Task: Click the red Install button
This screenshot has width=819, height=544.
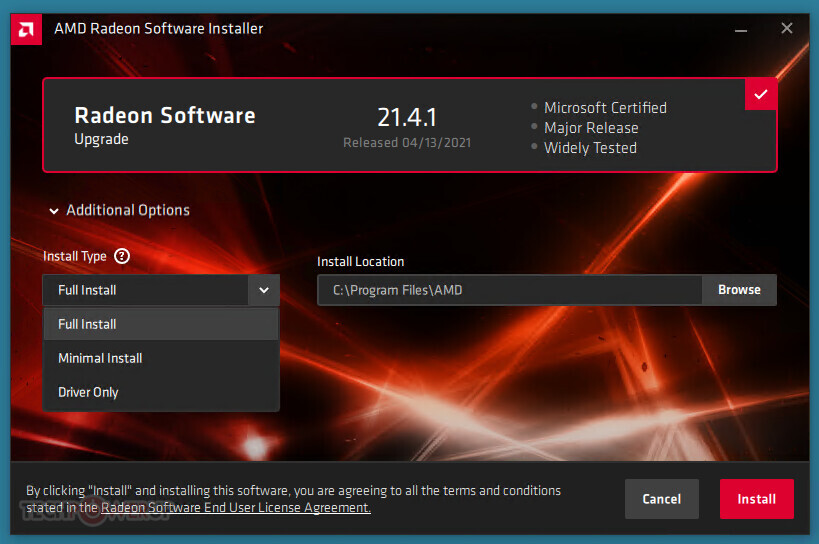Action: (756, 499)
